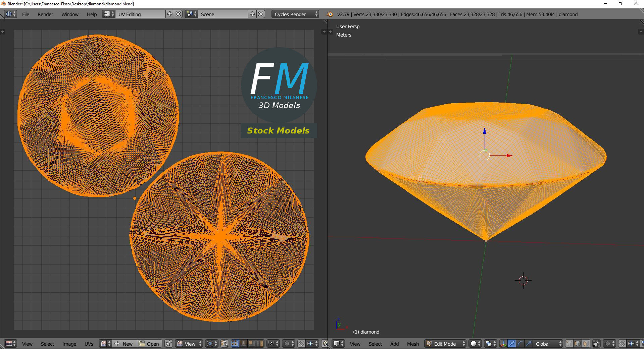The width and height of the screenshot is (644, 349).
Task: Select mesh face select mode
Action: click(x=586, y=344)
